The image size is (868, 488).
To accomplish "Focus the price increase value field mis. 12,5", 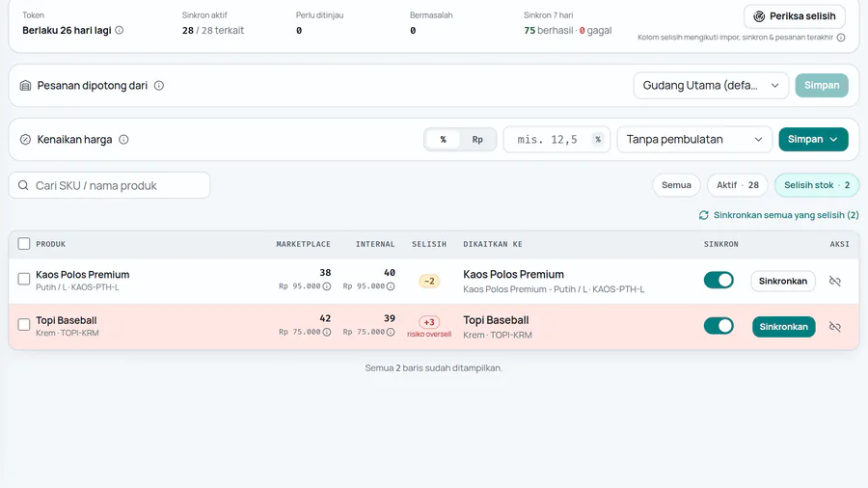I will 556,140.
